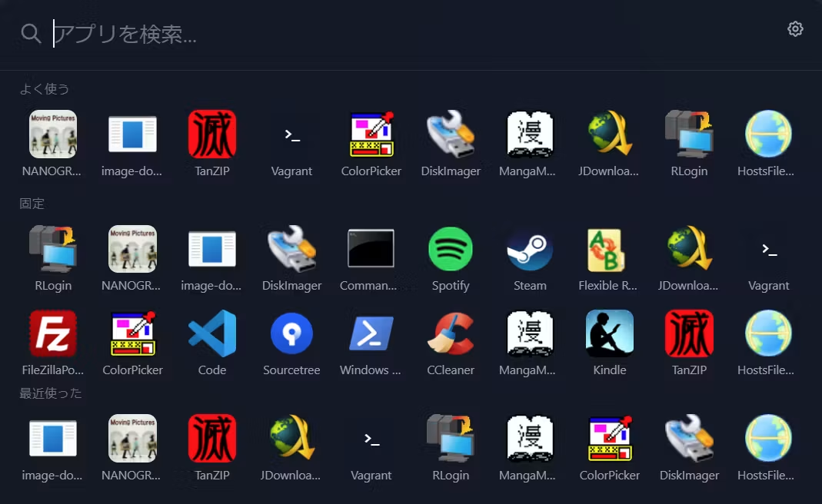Launch Sourcetree
Screen dimensions: 822x504
tap(291, 343)
